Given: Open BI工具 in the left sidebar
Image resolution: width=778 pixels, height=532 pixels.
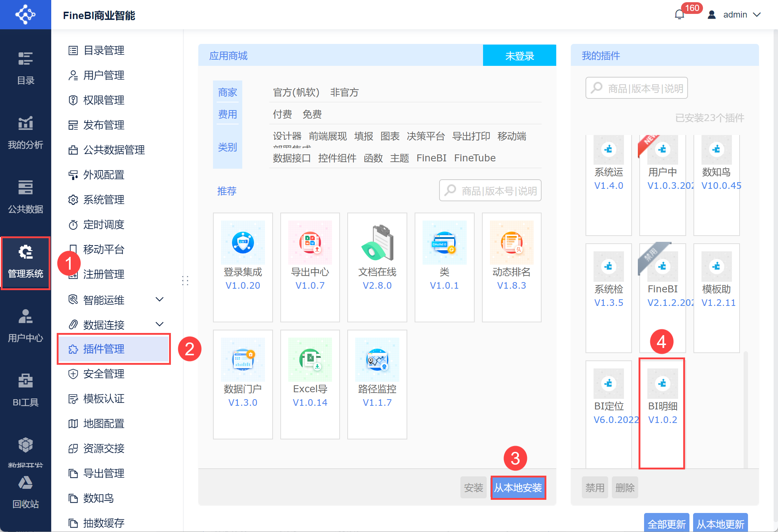Looking at the screenshot, I should pos(26,390).
